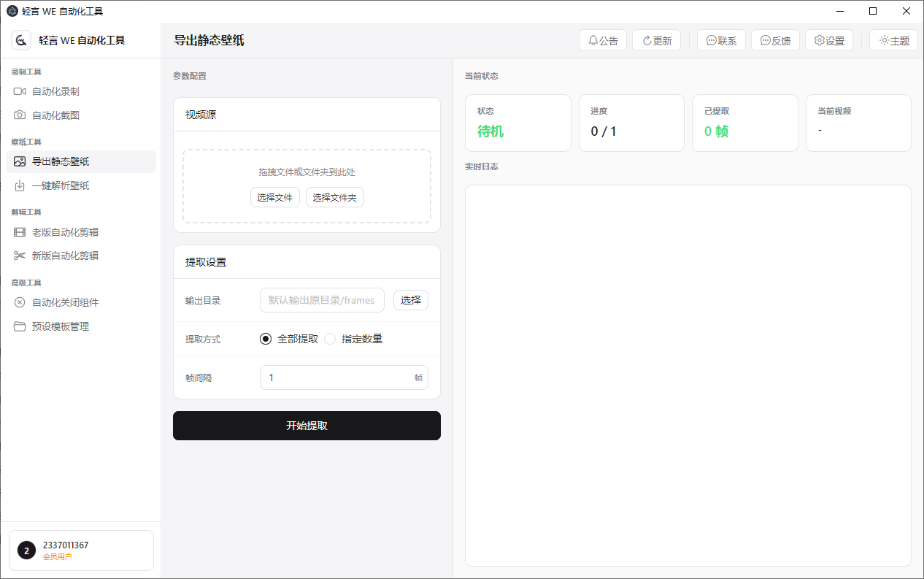The width and height of the screenshot is (924, 579).
Task: Open the 设置 settings panel
Action: pos(829,40)
